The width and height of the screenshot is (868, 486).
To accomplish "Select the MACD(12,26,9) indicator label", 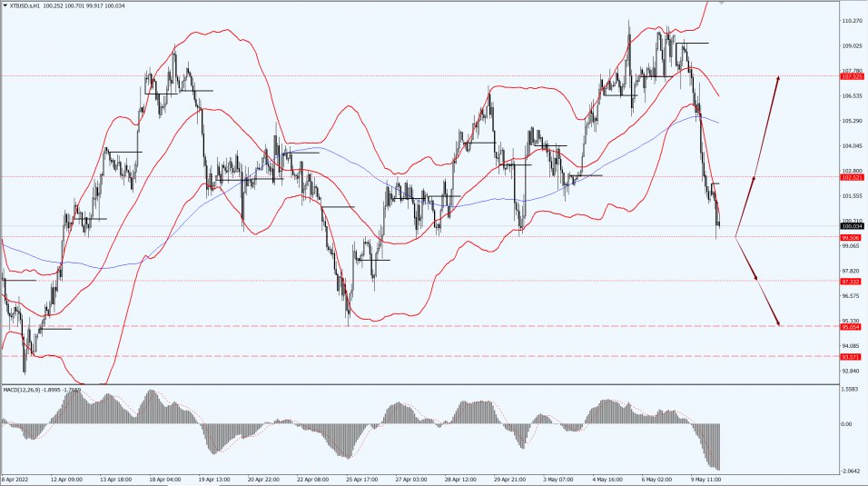I will (x=22, y=390).
